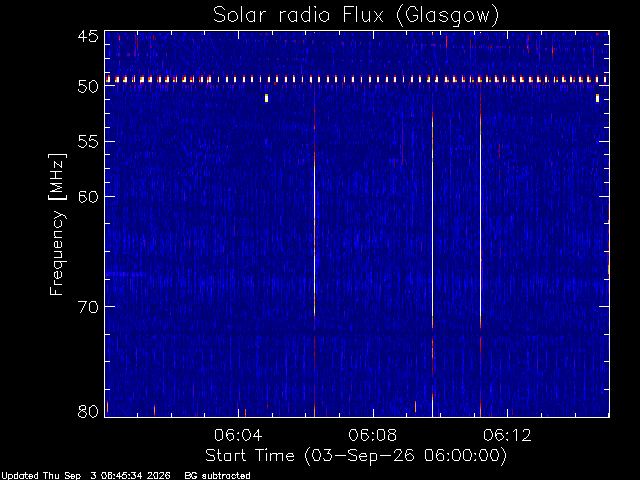Click the bright vertical burst just after 06:11

point(480,253)
